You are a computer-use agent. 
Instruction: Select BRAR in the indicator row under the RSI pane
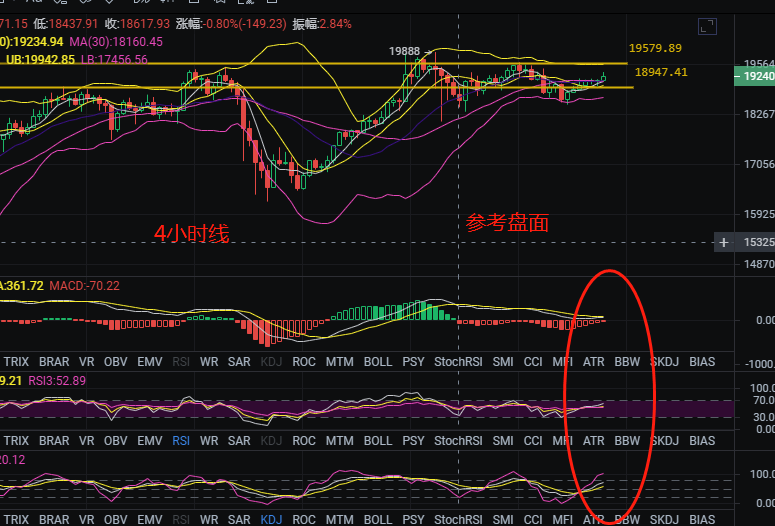[x=54, y=441]
